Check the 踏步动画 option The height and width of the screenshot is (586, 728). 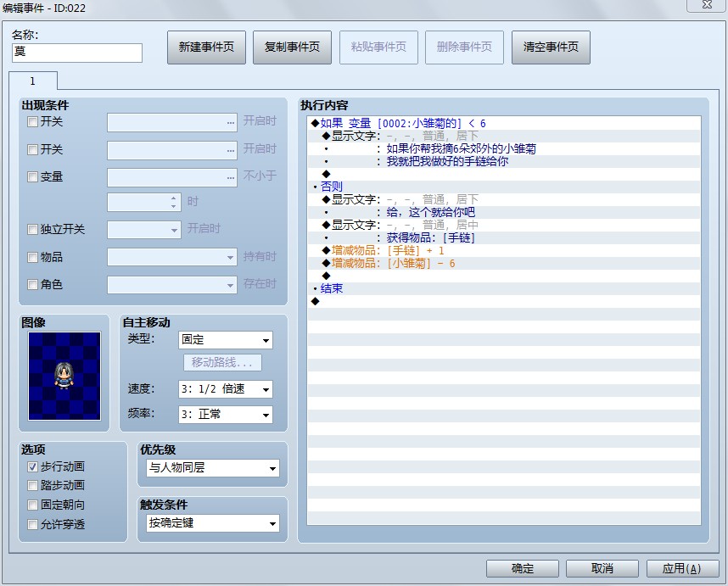(x=32, y=485)
